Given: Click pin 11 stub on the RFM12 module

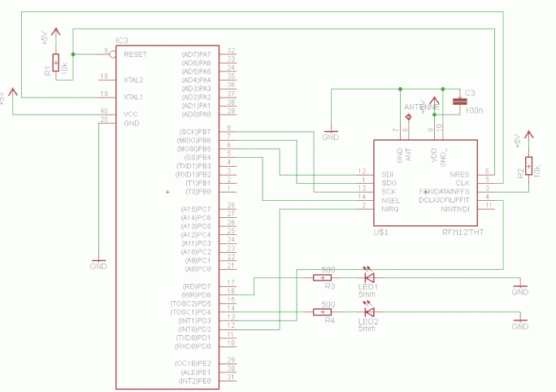Looking at the screenshot, I should coord(486,209).
